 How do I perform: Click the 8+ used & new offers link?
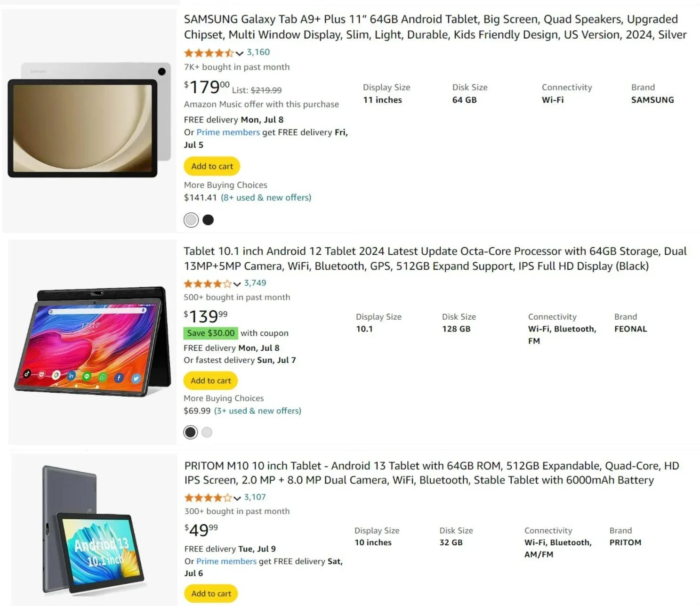(x=266, y=197)
